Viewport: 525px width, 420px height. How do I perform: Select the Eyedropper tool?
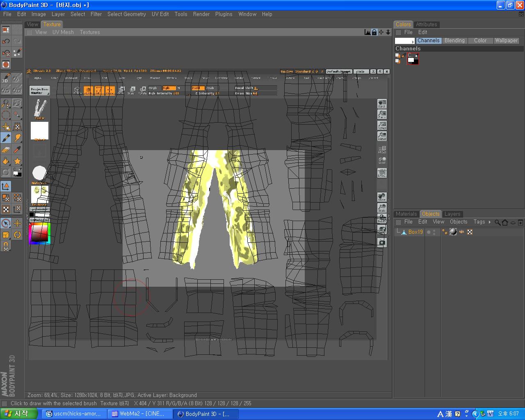point(17,149)
